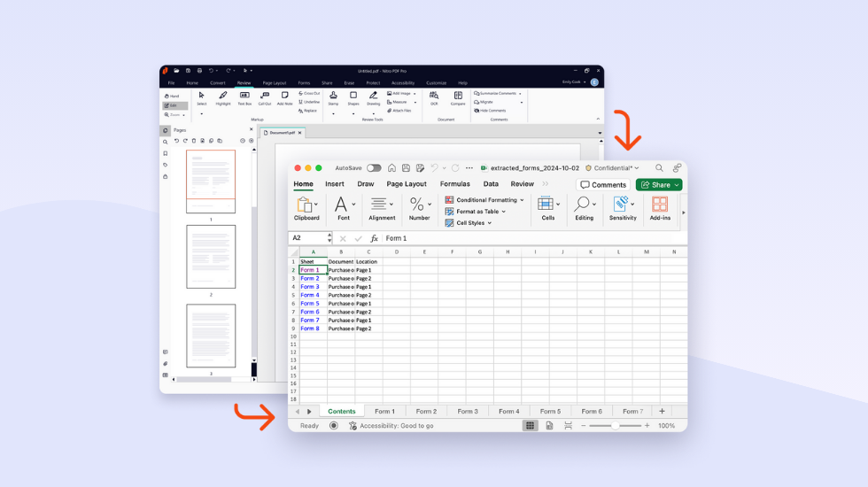This screenshot has height=487, width=868.
Task: Select Normal grid view in status bar
Action: (x=530, y=426)
